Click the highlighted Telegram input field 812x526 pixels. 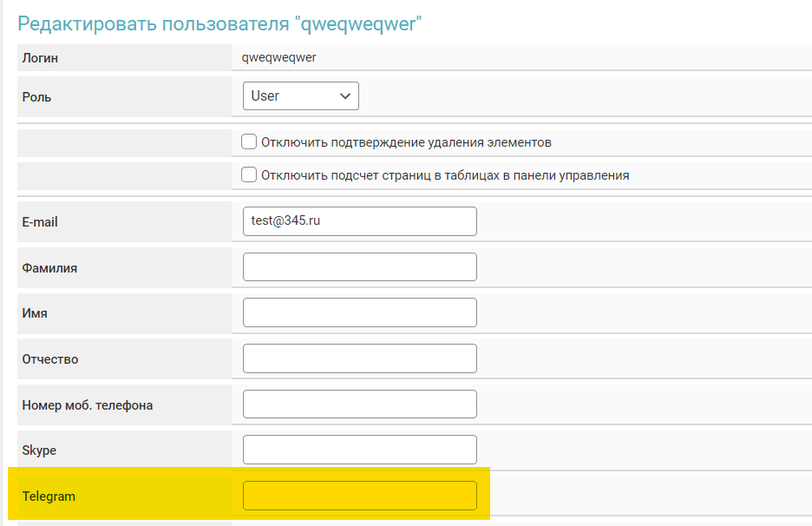(359, 496)
